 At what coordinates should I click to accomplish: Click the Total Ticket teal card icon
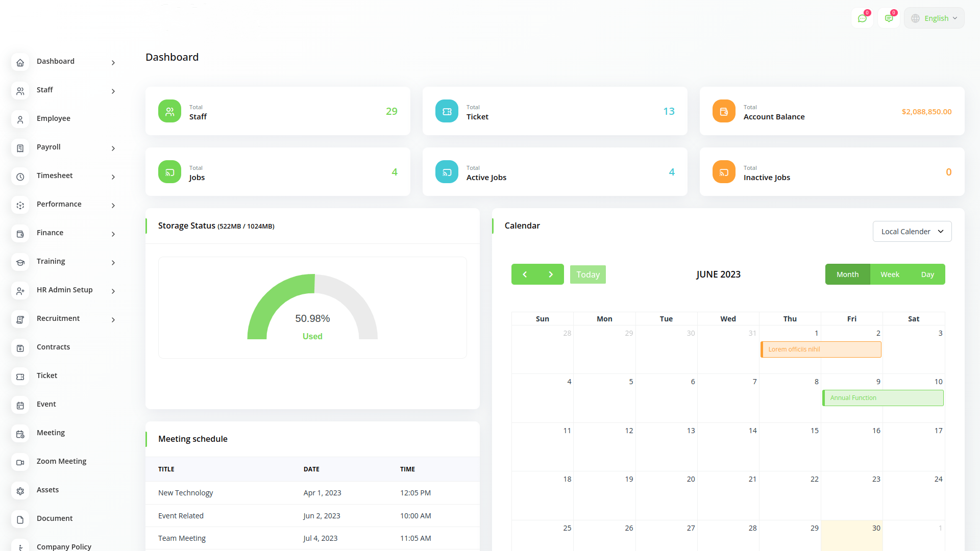[447, 111]
